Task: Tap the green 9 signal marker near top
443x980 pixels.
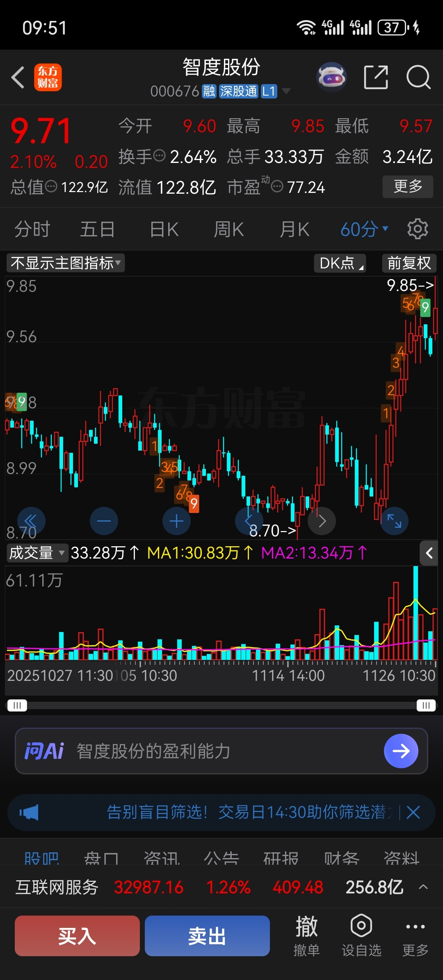Action: 425,307
